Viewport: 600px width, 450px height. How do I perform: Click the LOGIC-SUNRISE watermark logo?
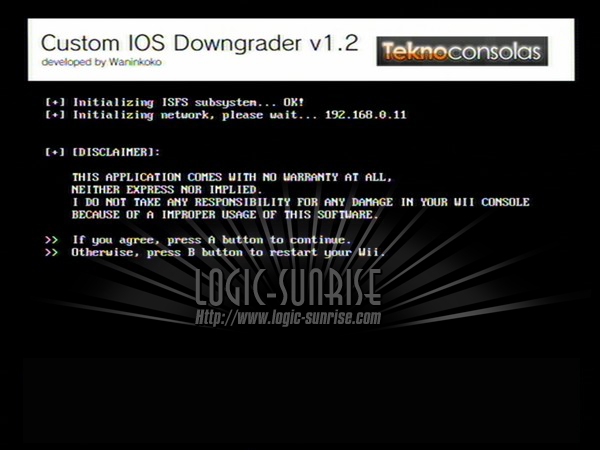(288, 287)
